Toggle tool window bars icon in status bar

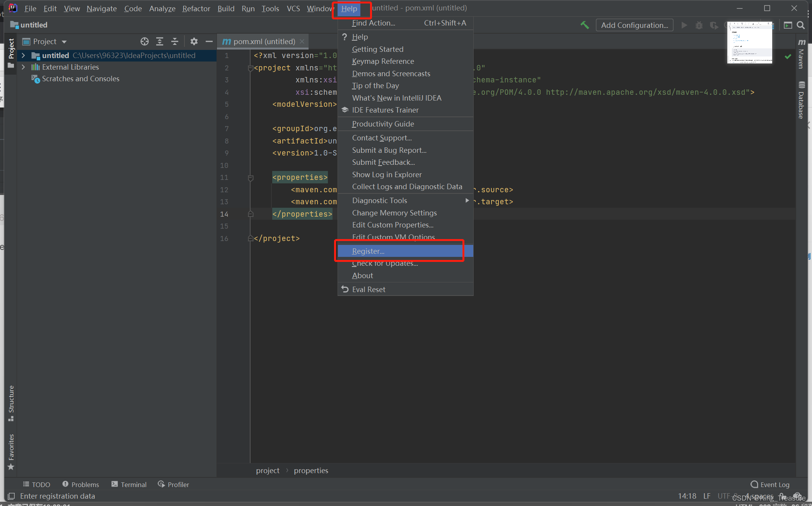click(x=11, y=496)
